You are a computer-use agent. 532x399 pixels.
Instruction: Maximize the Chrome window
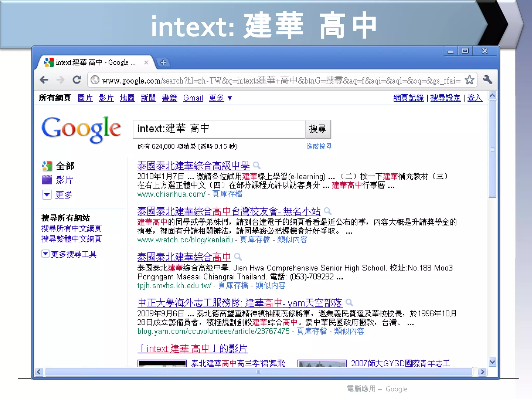click(465, 51)
